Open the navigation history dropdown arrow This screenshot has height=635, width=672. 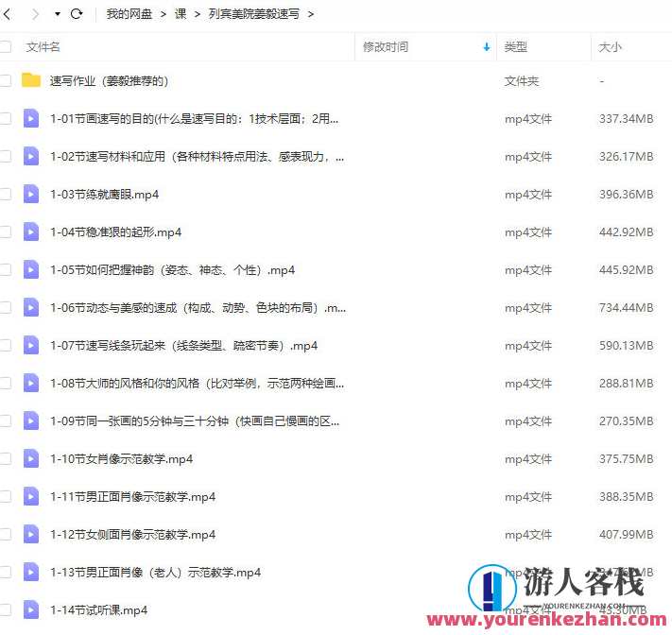coord(57,14)
